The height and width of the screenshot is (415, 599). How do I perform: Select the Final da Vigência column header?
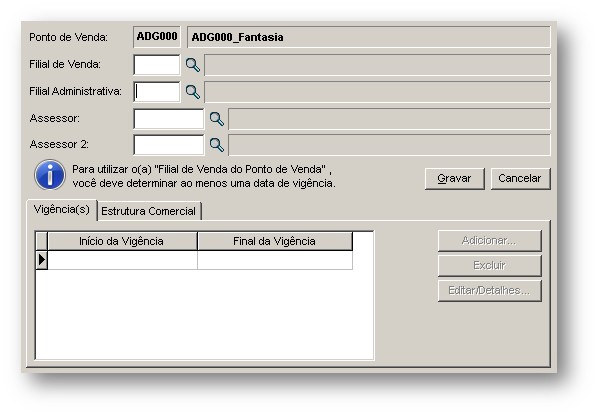[x=275, y=241]
